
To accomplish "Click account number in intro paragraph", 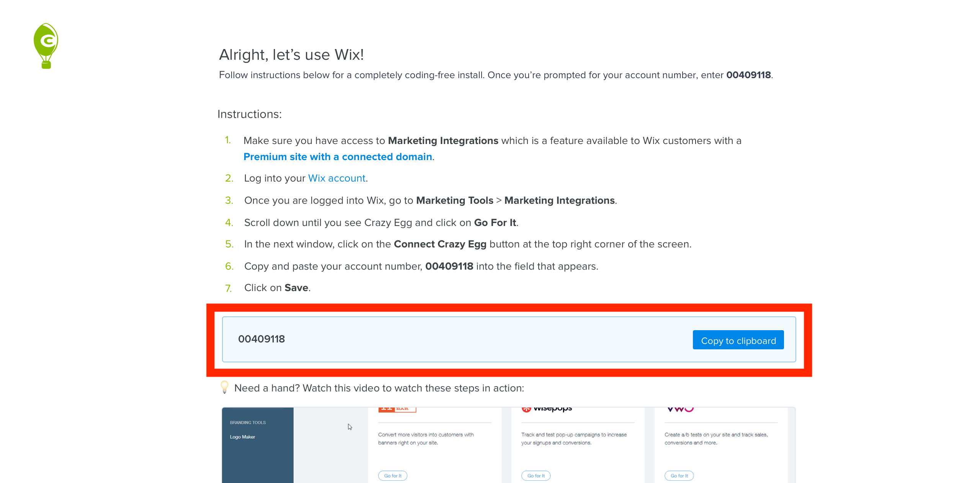I will click(x=748, y=75).
